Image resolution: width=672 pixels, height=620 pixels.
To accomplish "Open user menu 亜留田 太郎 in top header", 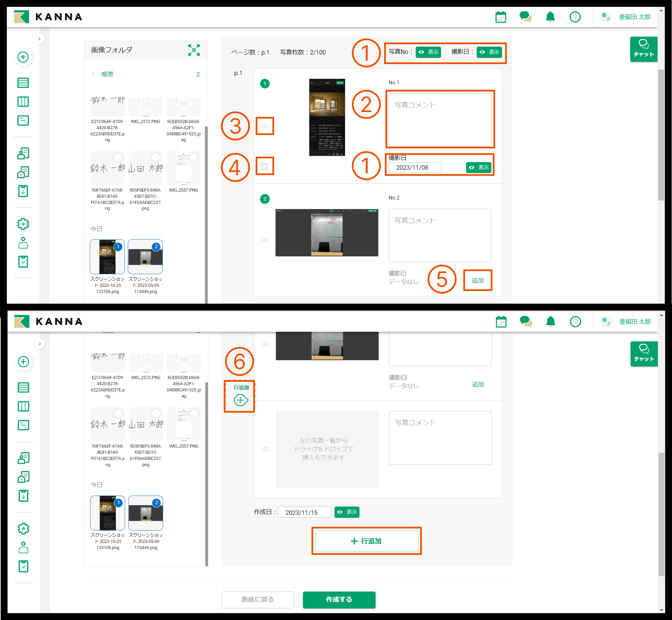I will tap(634, 17).
